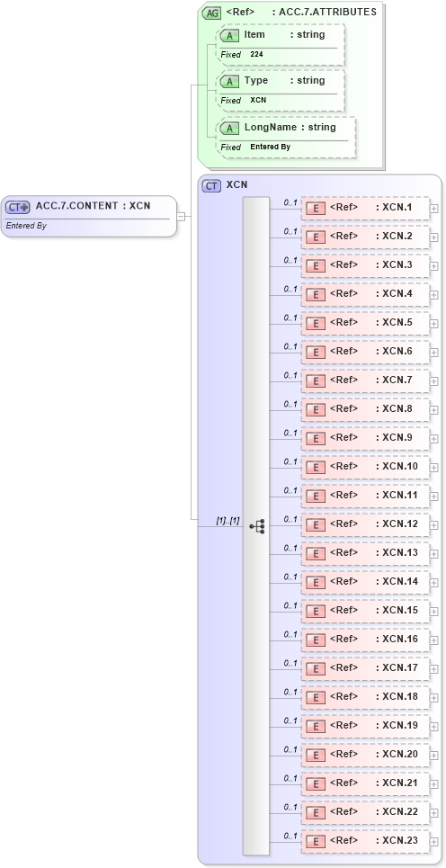Click the E icon of XCN.11
The height and width of the screenshot is (868, 446).
coord(316,497)
